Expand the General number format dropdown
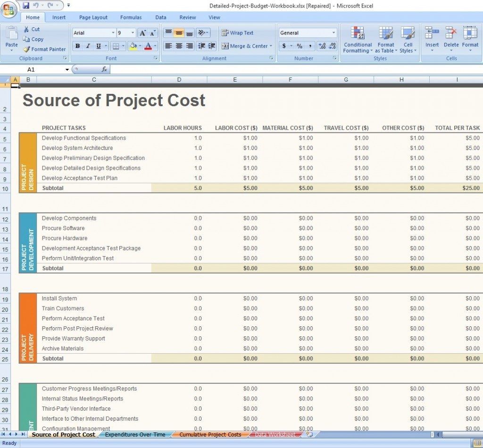The image size is (483, 448). 333,33
